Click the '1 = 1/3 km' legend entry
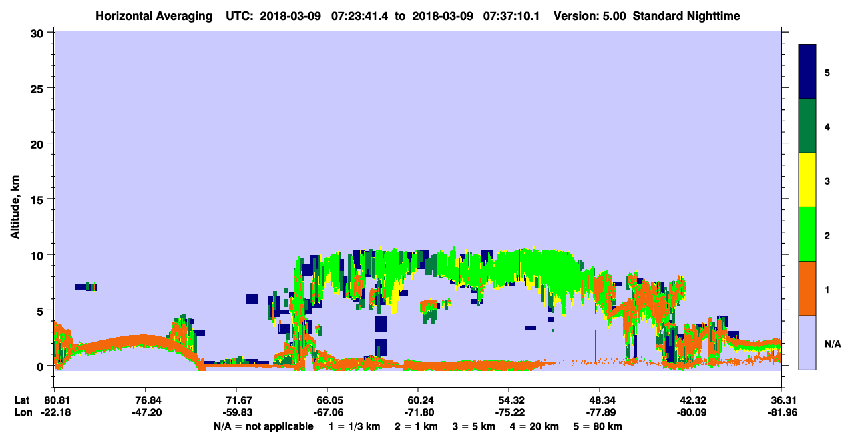The height and width of the screenshot is (445, 868). coord(354,426)
